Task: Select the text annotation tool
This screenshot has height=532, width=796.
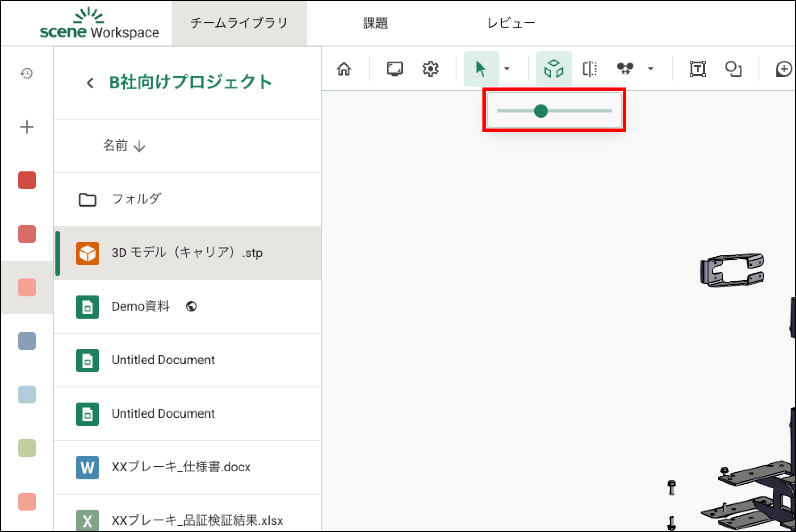Action: tap(697, 69)
